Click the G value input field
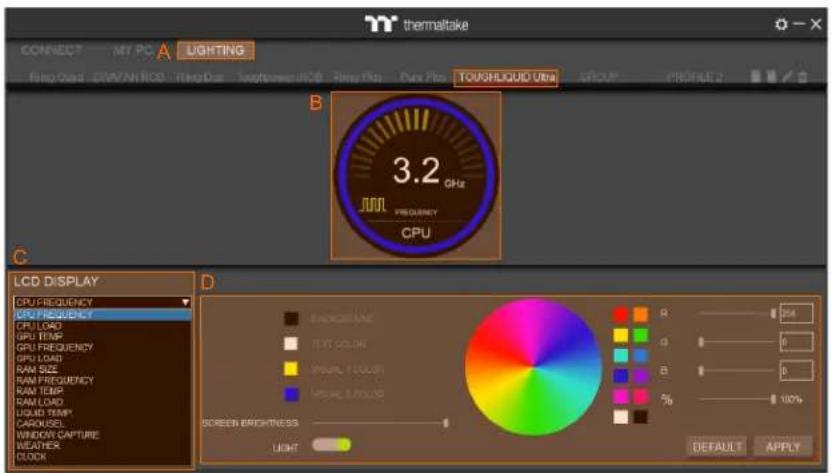The width and height of the screenshot is (832, 473). (796, 342)
